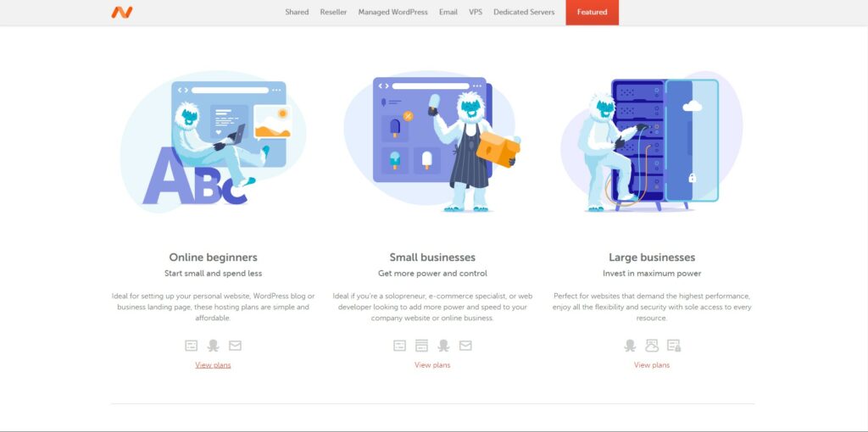This screenshot has width=868, height=432.
Task: Click the red Featured tab
Action: tap(593, 12)
